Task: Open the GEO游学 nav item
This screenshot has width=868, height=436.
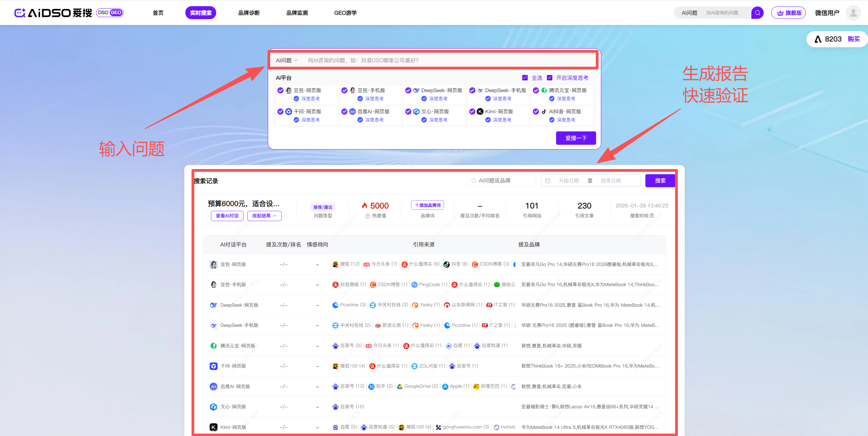Action: tap(345, 13)
